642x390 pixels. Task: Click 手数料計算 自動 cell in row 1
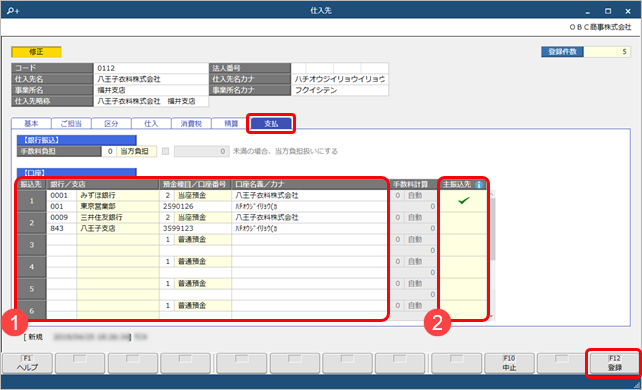[420, 196]
